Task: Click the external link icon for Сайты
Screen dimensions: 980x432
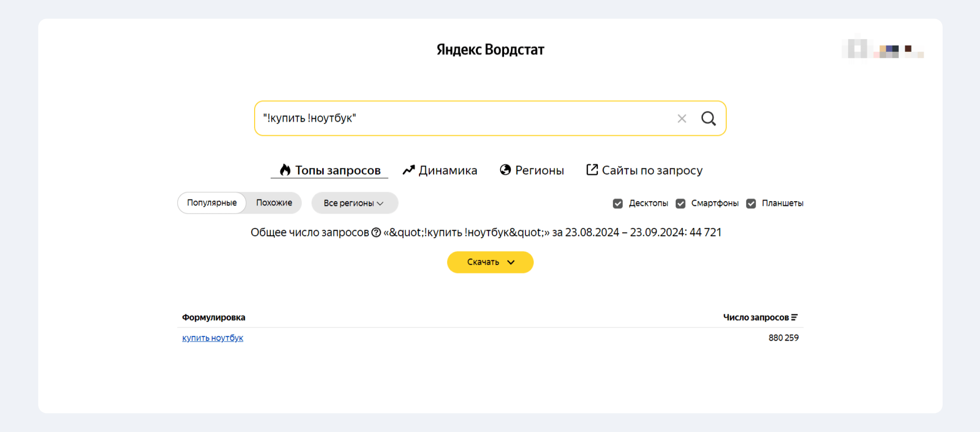Action: tap(592, 170)
